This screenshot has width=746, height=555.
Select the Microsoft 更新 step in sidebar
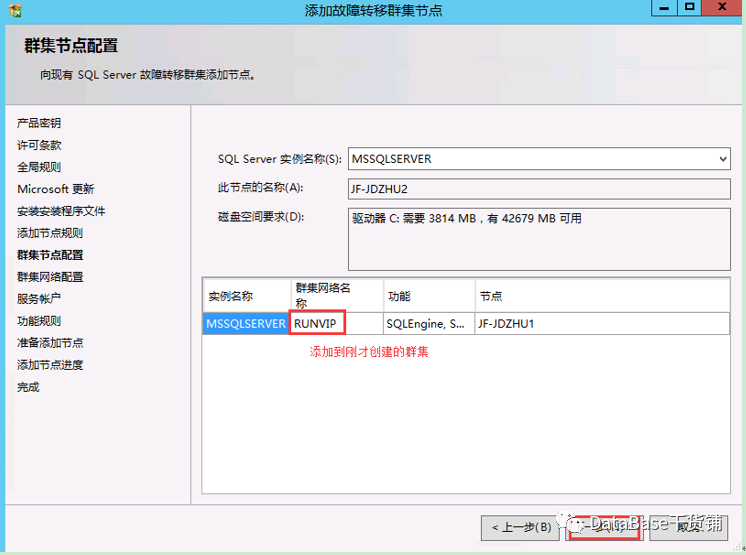56,189
